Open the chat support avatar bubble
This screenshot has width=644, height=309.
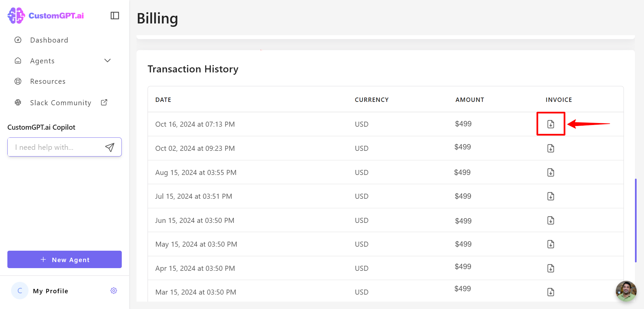click(x=626, y=291)
